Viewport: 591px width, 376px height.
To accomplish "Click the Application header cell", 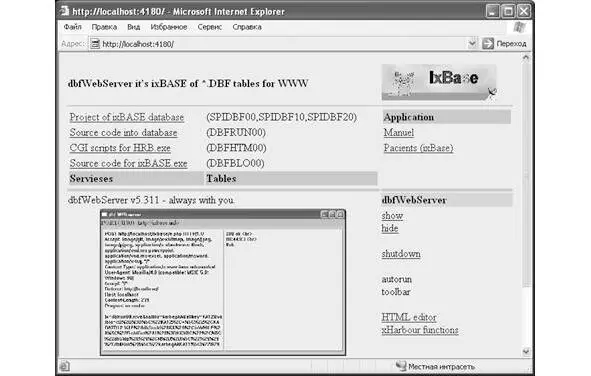I will tap(447, 117).
